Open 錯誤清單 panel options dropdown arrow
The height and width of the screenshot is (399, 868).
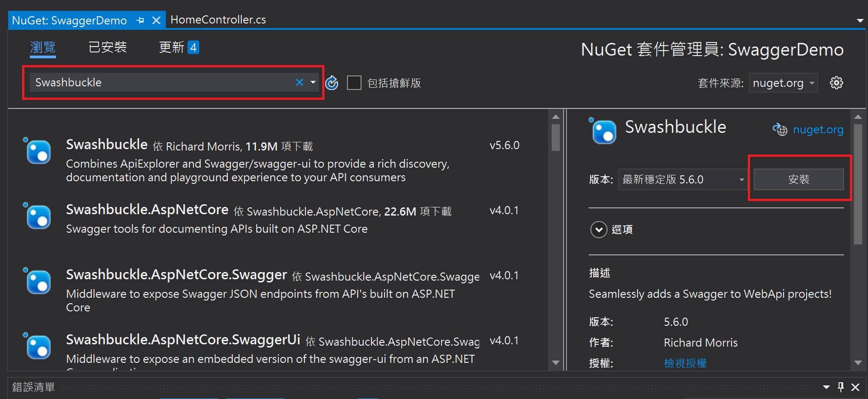[x=826, y=387]
